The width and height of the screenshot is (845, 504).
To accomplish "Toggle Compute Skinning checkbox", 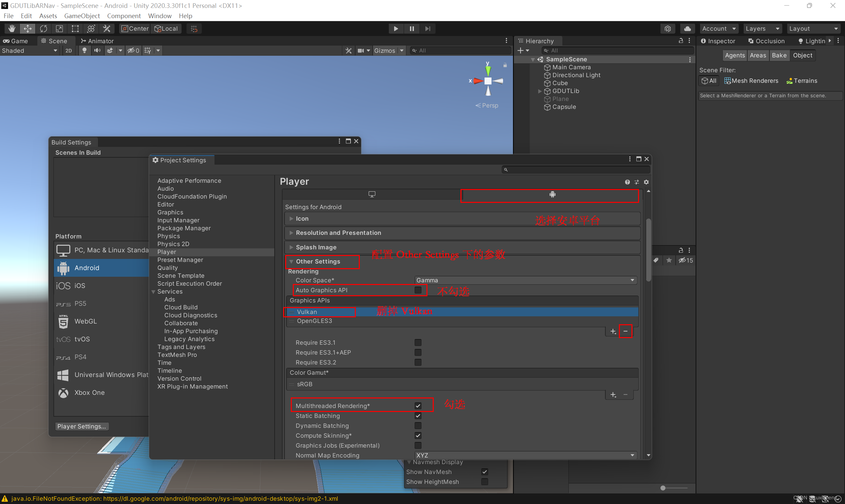I will point(418,435).
